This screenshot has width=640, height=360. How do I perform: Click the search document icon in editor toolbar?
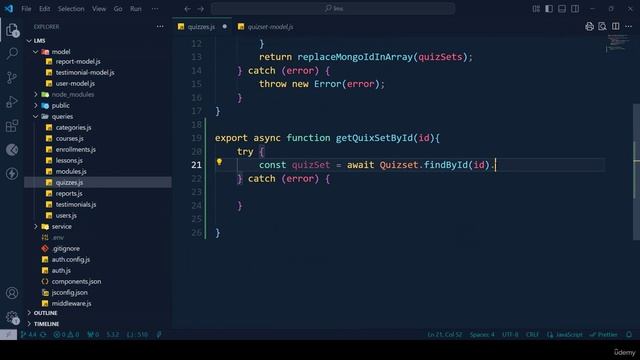tap(602, 27)
